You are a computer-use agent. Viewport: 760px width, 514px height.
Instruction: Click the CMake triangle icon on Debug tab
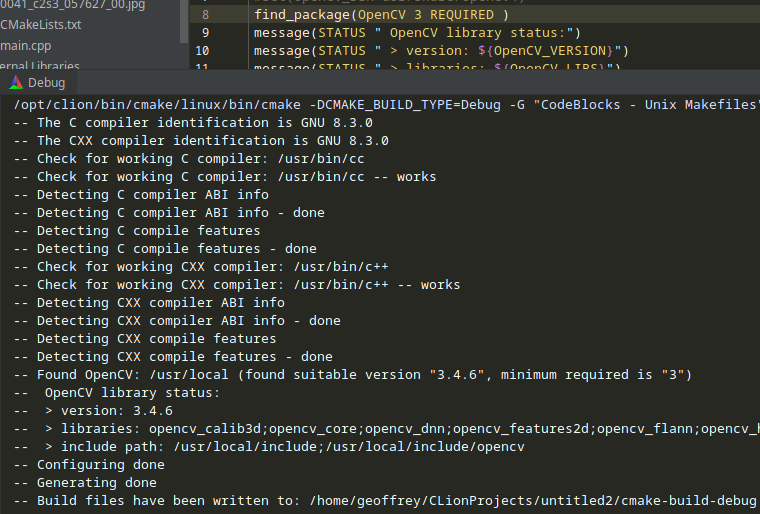tap(15, 83)
